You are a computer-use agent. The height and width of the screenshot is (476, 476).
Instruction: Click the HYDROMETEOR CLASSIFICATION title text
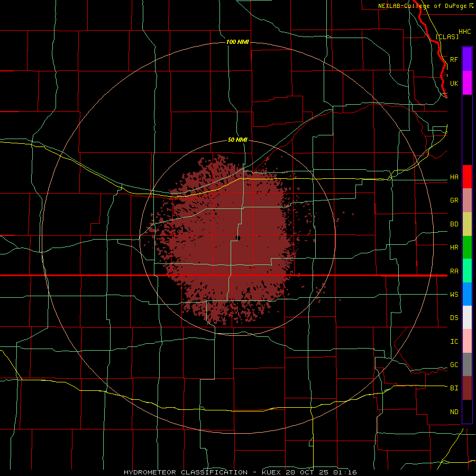point(186,472)
